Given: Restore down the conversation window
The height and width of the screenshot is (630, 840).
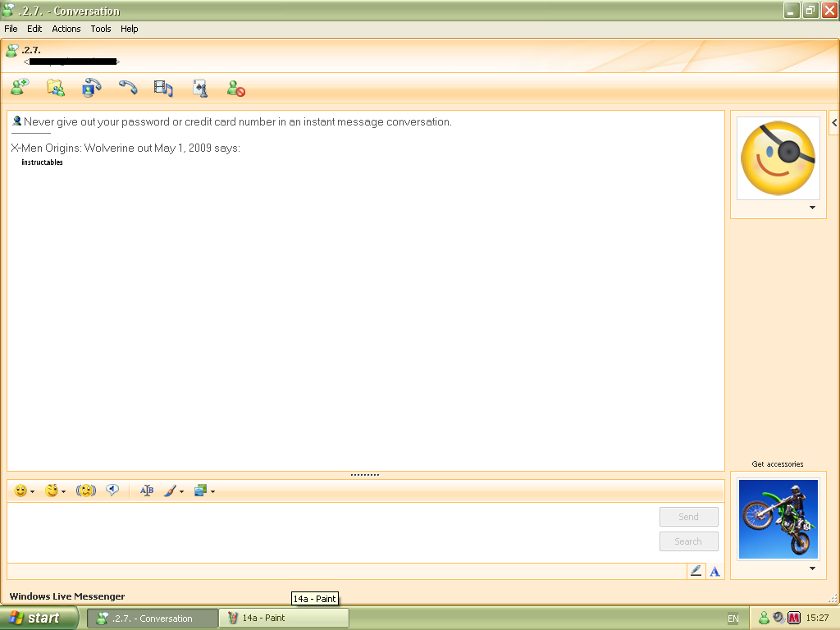Looking at the screenshot, I should [x=810, y=10].
